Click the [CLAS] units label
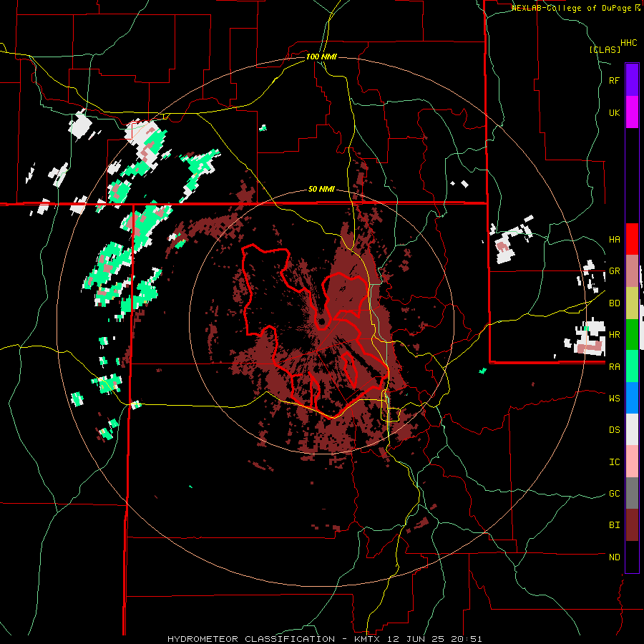 coord(605,49)
